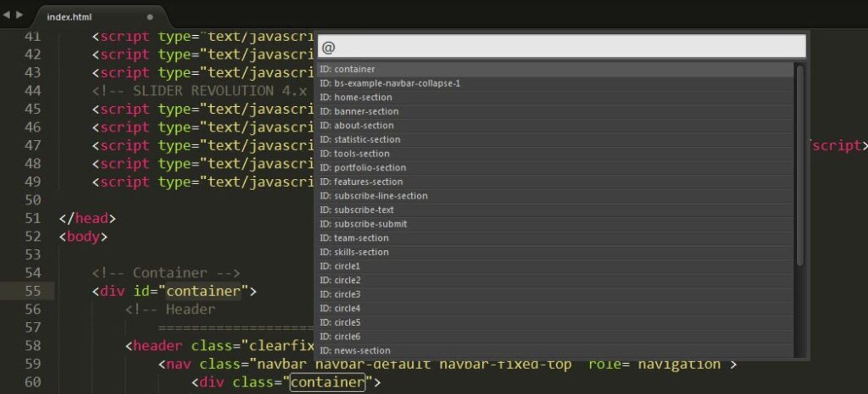Select 'ID: statistic-section' entry
The height and width of the screenshot is (394, 868).
pos(555,140)
